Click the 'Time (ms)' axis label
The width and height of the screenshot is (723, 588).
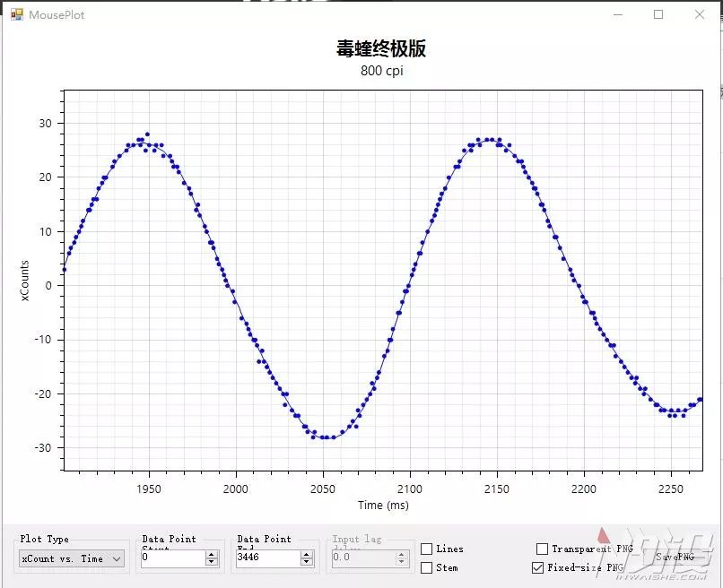383,505
